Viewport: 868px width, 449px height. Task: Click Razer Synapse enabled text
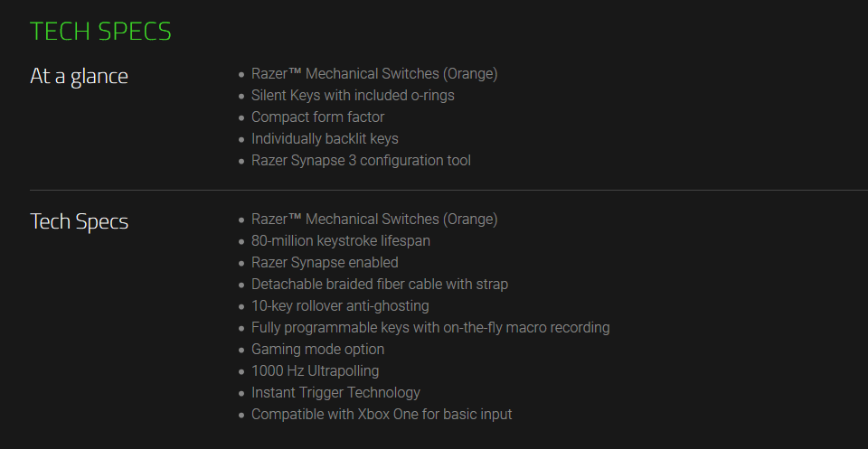pyautogui.click(x=325, y=262)
